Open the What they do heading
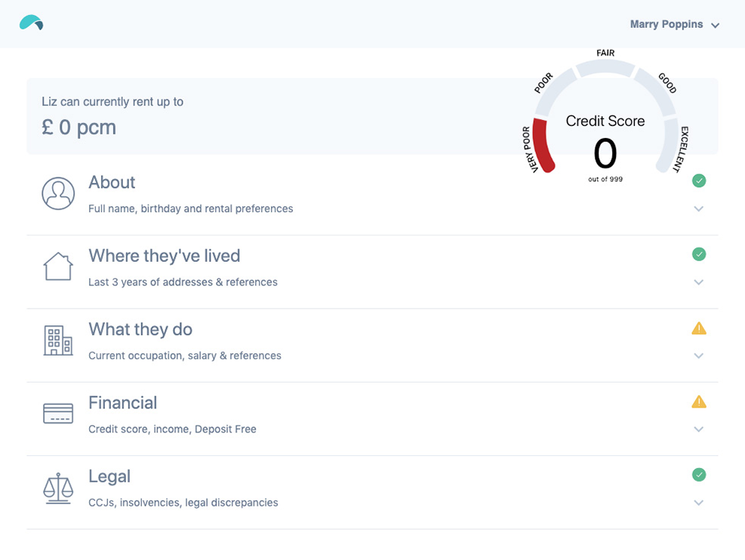The width and height of the screenshot is (745, 560). click(140, 330)
